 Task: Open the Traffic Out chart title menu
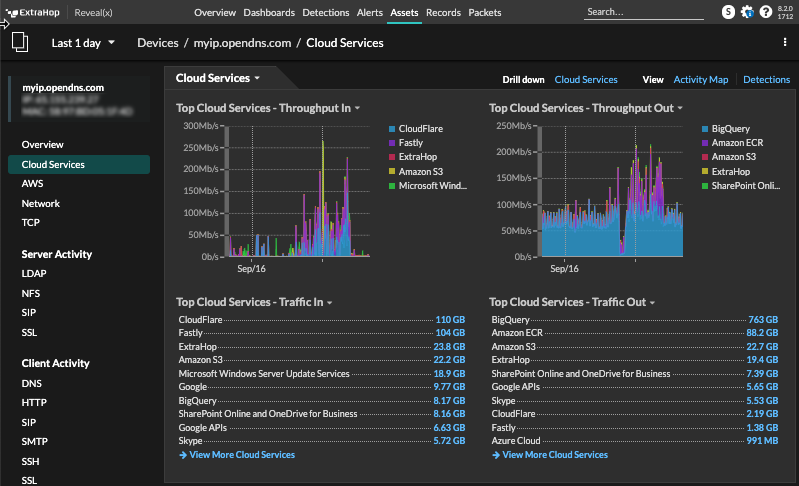[x=652, y=303]
